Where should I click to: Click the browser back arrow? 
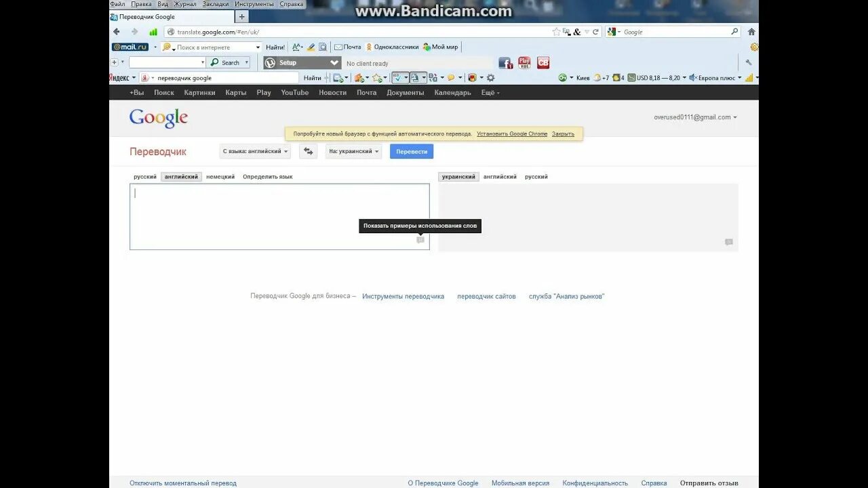(x=116, y=32)
